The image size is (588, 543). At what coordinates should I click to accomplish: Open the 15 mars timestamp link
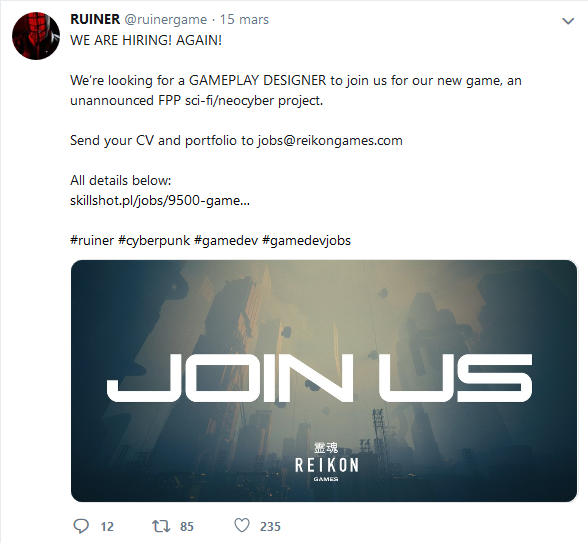pyautogui.click(x=244, y=20)
